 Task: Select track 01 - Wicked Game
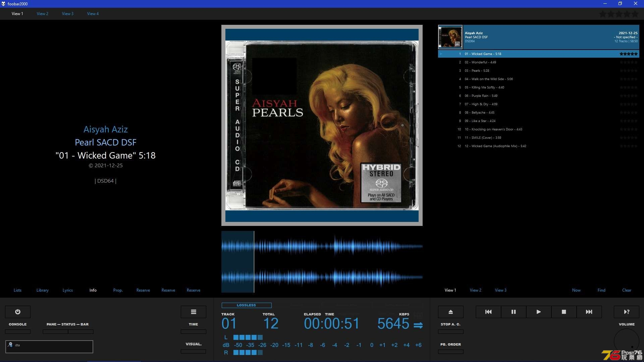tap(539, 54)
